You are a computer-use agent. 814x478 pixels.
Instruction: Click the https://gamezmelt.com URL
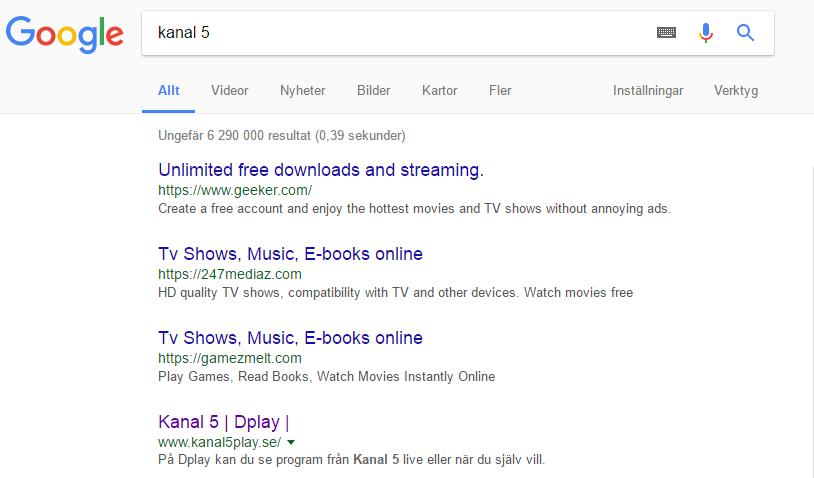pyautogui.click(x=230, y=358)
